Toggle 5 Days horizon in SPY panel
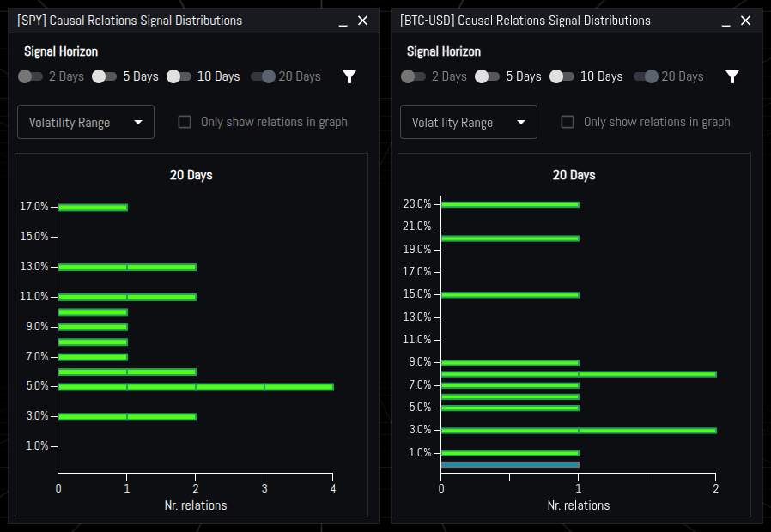 (104, 76)
